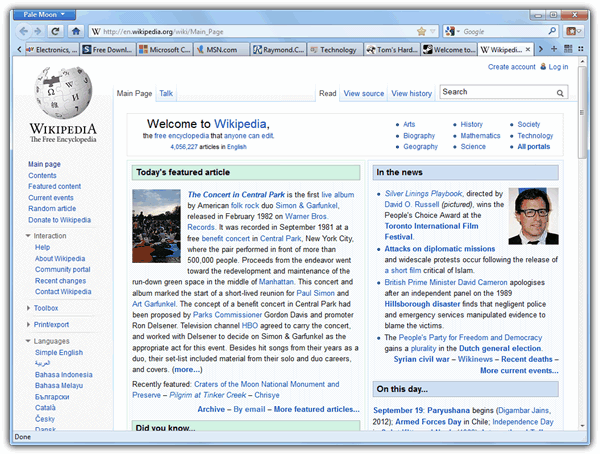Select the View history tab
The width and height of the screenshot is (600, 454).
point(411,93)
